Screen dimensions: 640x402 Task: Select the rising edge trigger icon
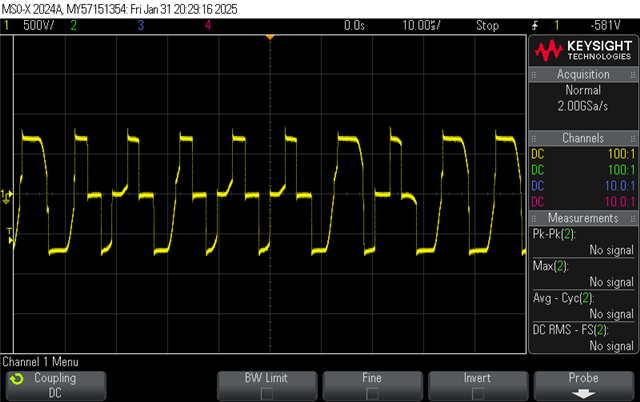point(535,26)
